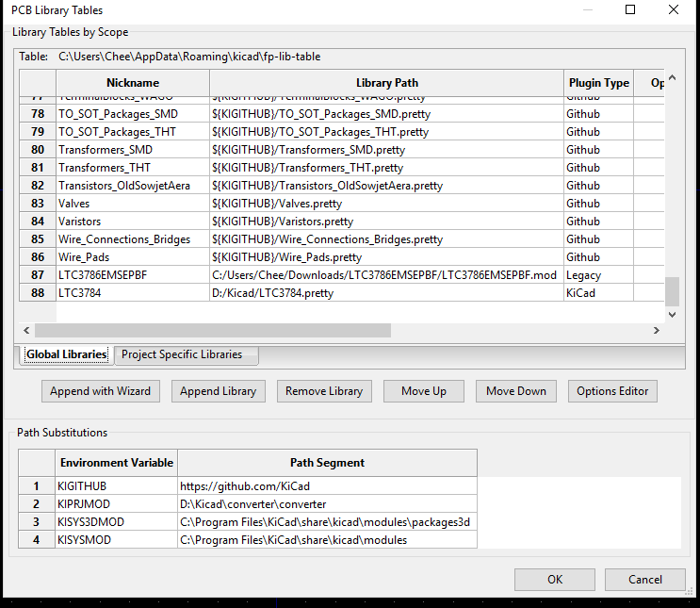Click nickname cell Wire_Connections_Bridges

(133, 239)
